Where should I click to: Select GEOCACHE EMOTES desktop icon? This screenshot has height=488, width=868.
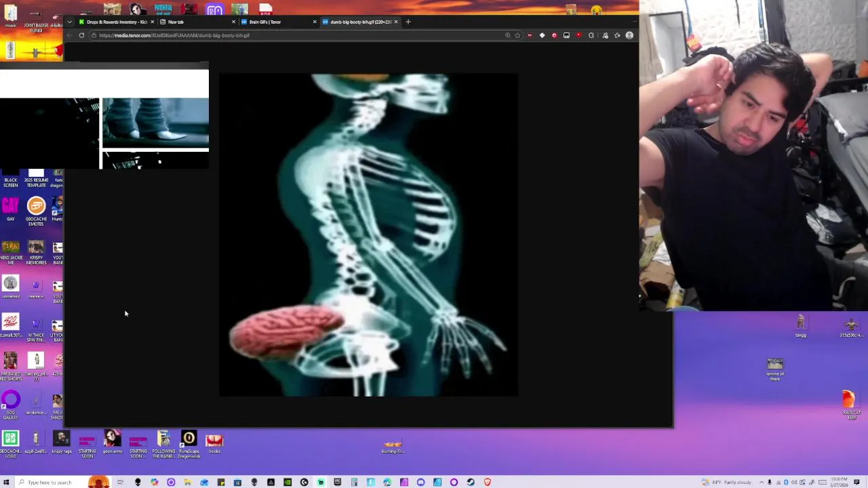pyautogui.click(x=36, y=211)
